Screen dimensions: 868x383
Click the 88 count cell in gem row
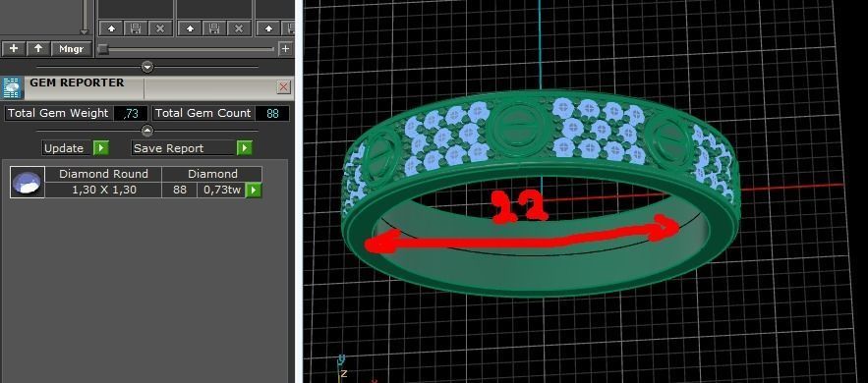point(179,191)
